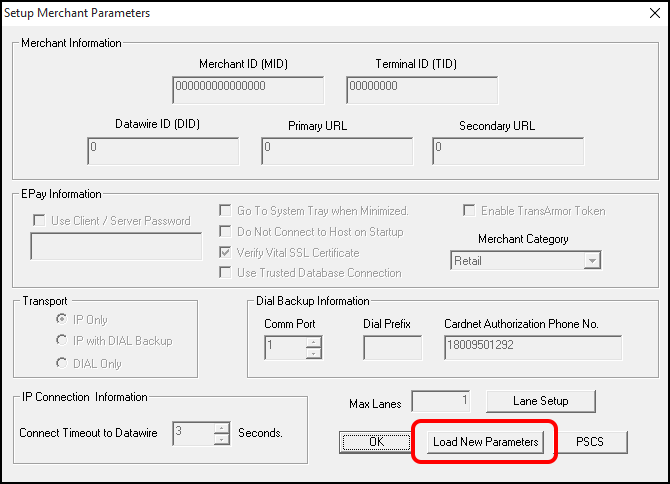Enable Use Trusted Database Connection
The image size is (670, 484).
[225, 273]
